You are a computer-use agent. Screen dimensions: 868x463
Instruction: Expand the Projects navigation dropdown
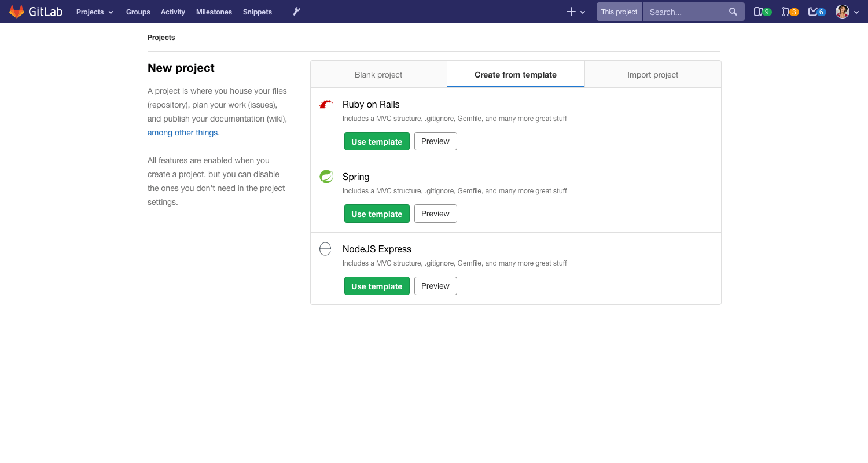tap(94, 12)
